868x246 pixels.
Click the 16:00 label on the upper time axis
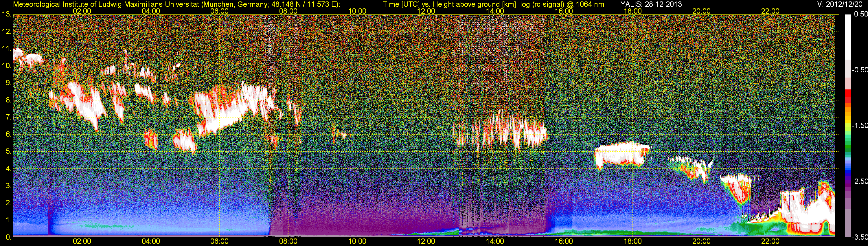tap(564, 11)
